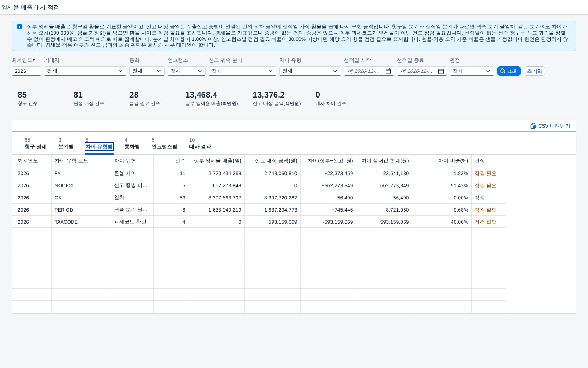
Task: Click the 환율 차이 type cell
Action: tap(132, 173)
